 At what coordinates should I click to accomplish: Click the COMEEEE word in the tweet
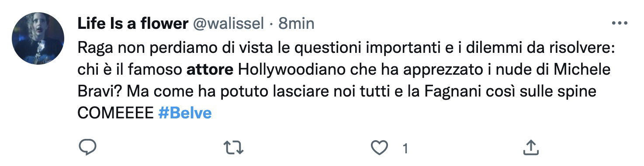[x=116, y=113]
